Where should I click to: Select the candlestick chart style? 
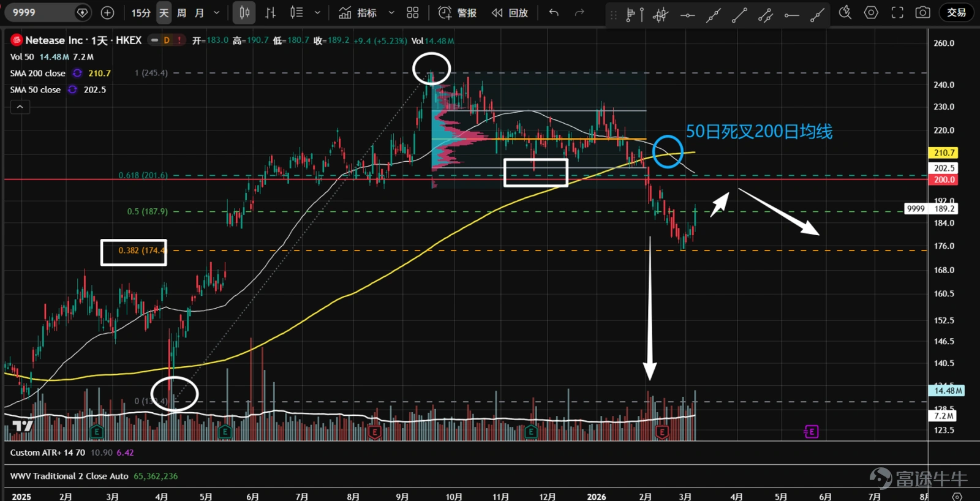pyautogui.click(x=244, y=12)
